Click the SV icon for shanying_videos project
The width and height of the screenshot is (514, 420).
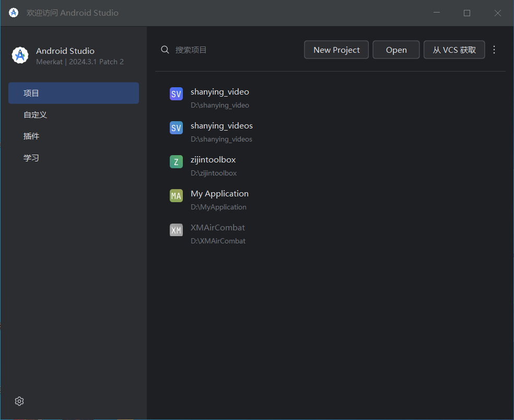click(176, 128)
